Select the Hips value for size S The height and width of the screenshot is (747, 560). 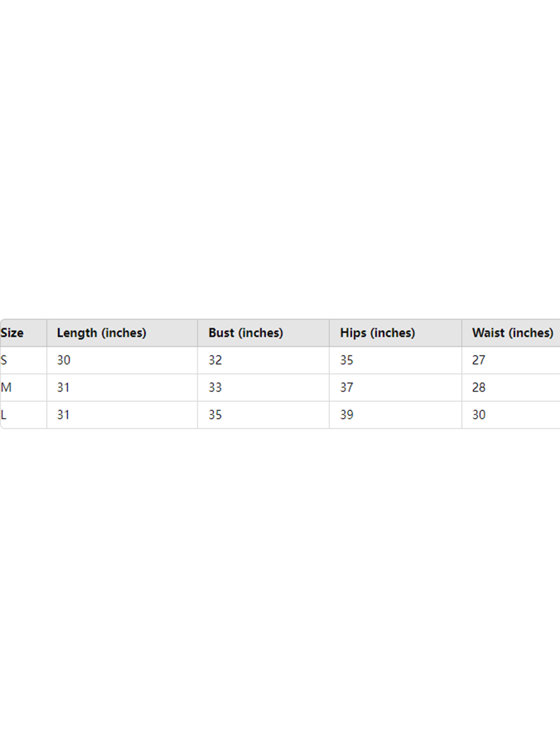346,361
